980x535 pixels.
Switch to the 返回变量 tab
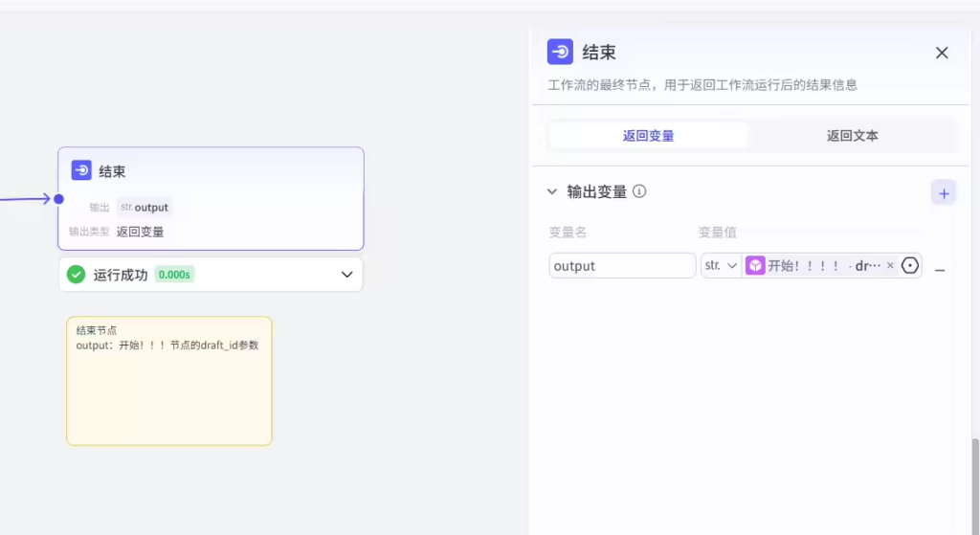click(648, 136)
